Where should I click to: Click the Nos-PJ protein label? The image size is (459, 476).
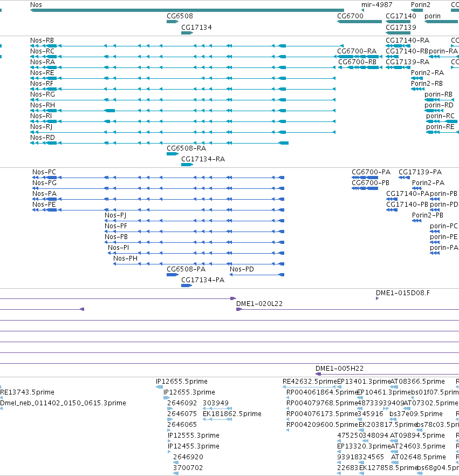115,215
